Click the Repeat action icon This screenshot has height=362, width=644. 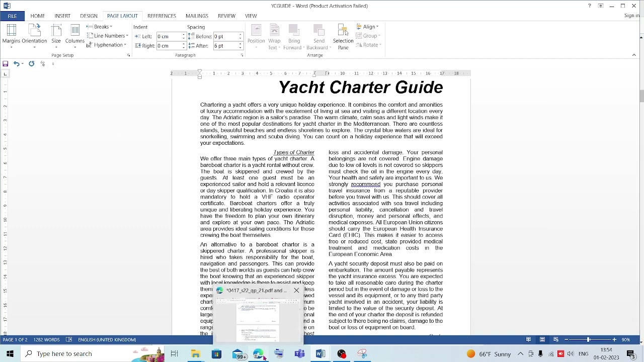(31, 64)
